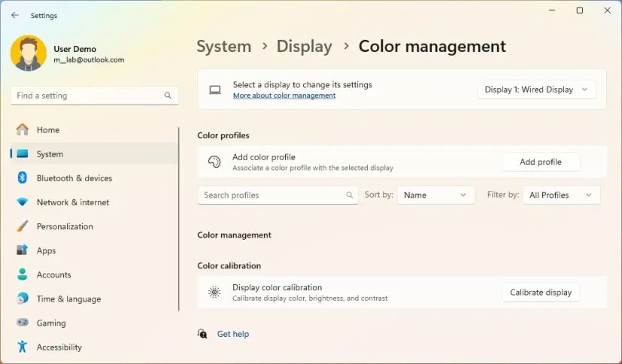Expand the Filter by All Profiles dropdown
Image resolution: width=622 pixels, height=364 pixels.
click(560, 195)
